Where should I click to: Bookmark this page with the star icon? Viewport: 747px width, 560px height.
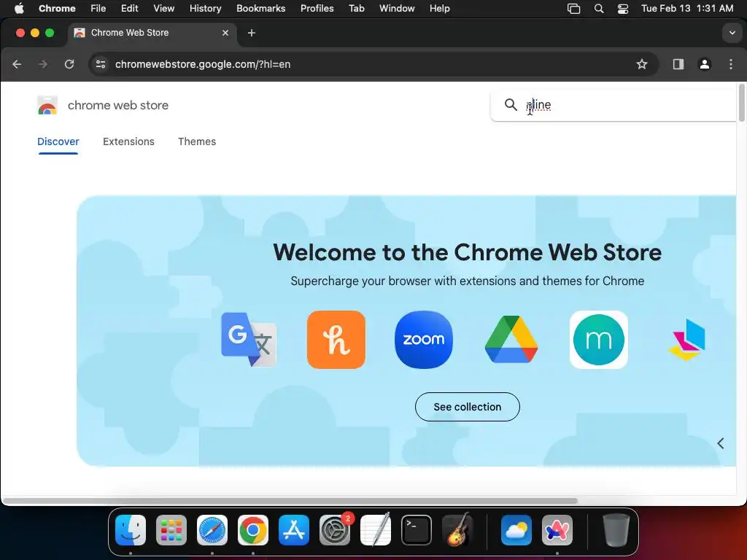[642, 64]
